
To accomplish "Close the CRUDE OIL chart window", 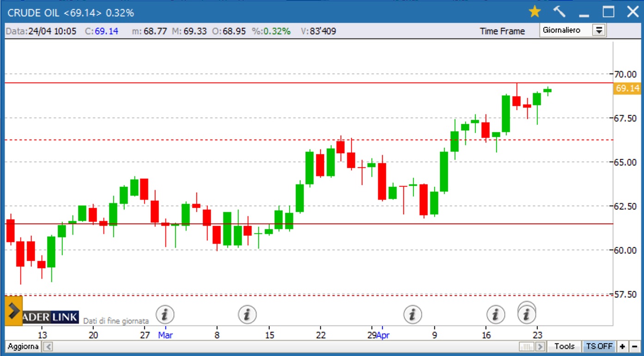I will coord(632,12).
